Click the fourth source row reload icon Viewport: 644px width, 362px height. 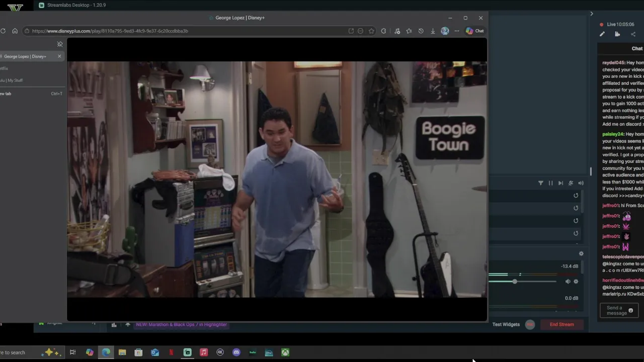coord(576,233)
